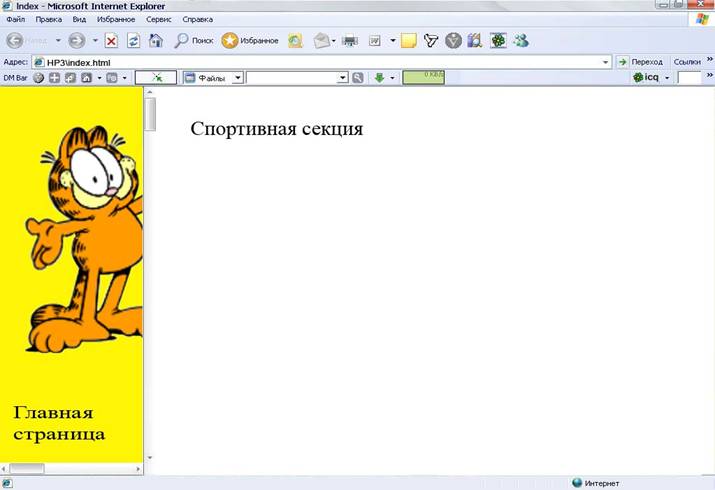Open the Back button history dropdown

click(58, 41)
